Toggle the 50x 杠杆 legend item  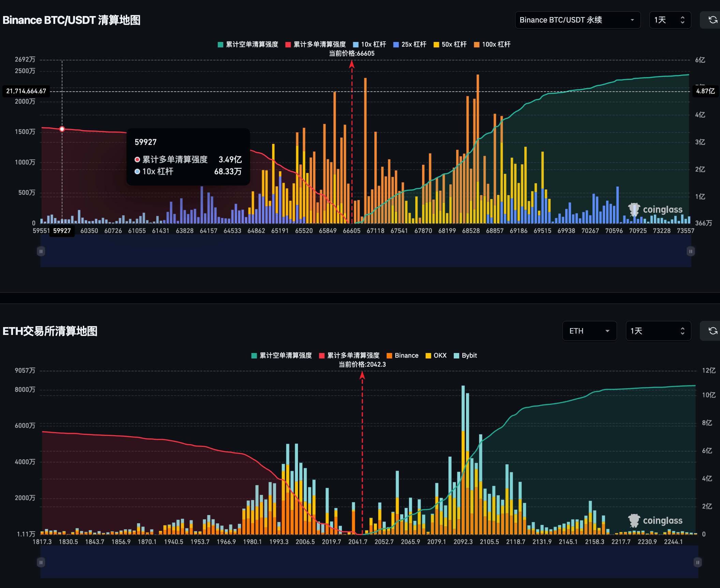click(x=450, y=44)
